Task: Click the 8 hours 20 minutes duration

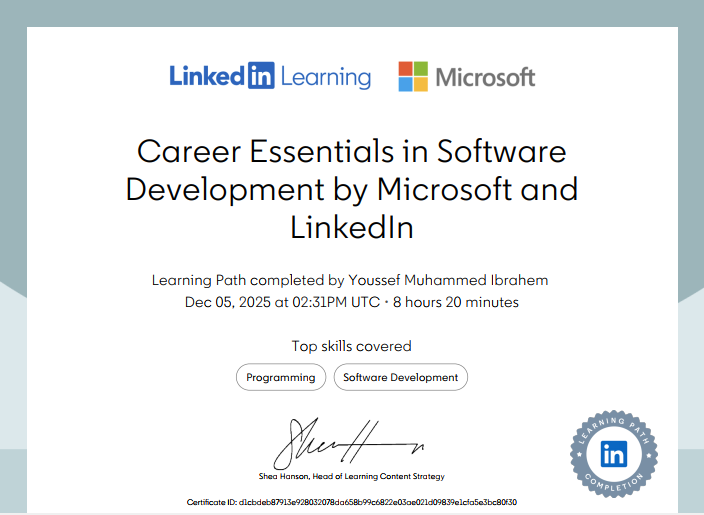Action: pos(456,302)
